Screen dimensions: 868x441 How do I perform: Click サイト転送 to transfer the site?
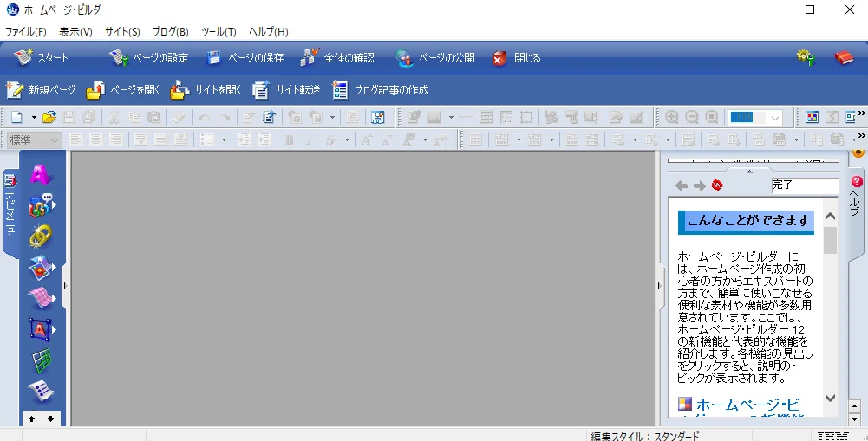286,89
